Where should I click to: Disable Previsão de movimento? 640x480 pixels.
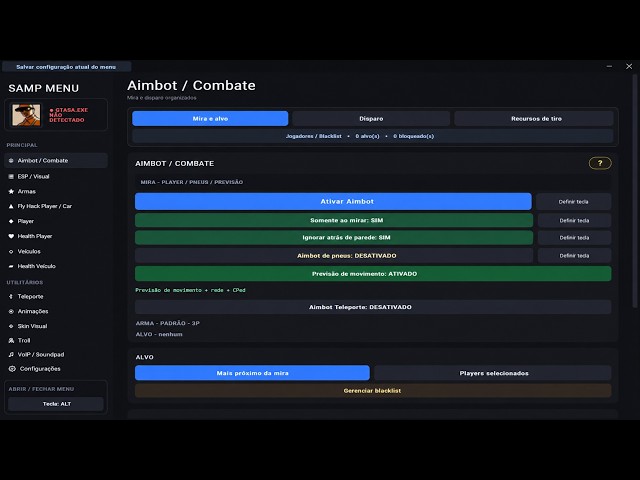tap(373, 273)
